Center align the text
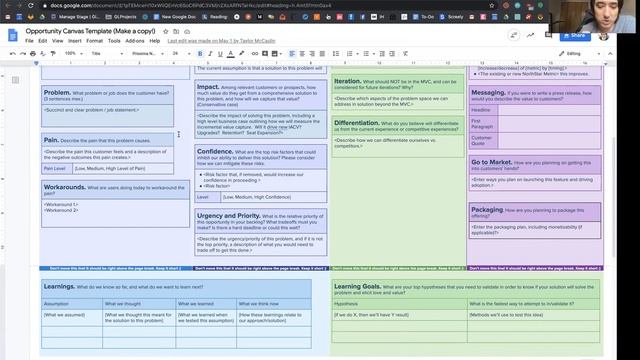Image resolution: width=640 pixels, height=360 pixels. [302, 53]
